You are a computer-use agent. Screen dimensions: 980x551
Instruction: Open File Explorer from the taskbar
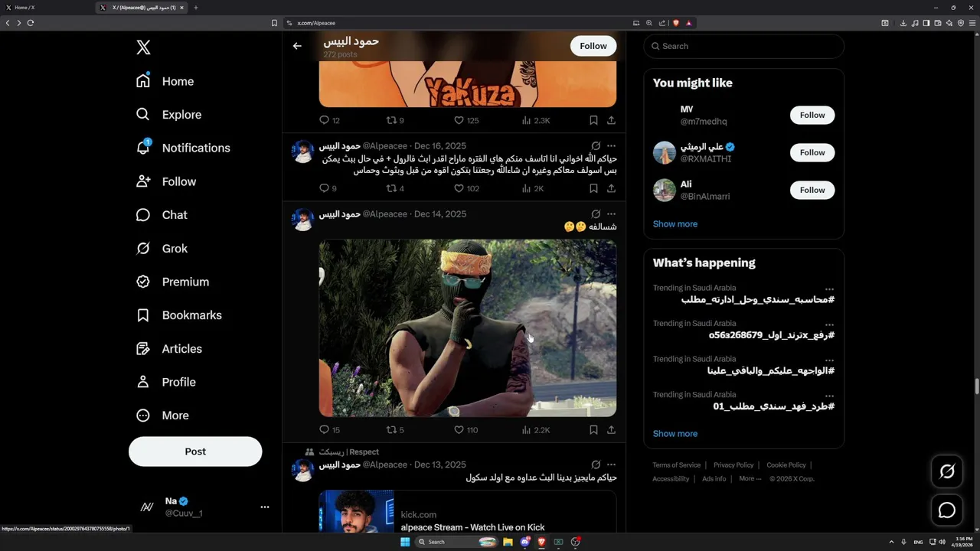point(508,542)
